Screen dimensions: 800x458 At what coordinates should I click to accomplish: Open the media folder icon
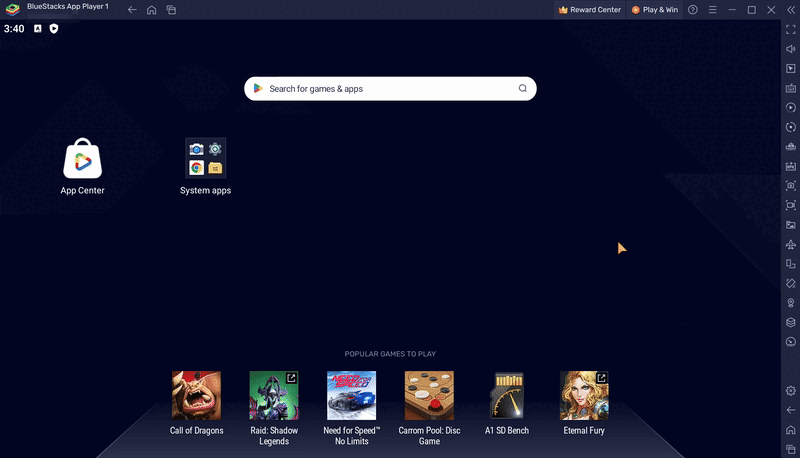pyautogui.click(x=791, y=225)
